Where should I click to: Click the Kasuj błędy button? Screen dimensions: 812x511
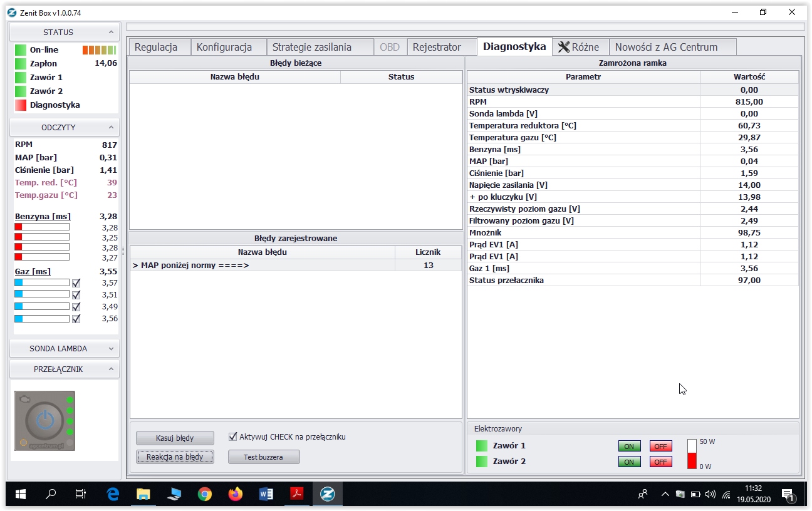pyautogui.click(x=175, y=438)
